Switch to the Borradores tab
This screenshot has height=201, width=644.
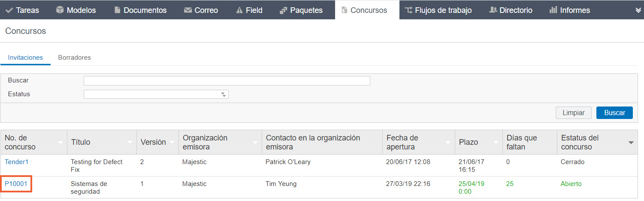[x=75, y=58]
